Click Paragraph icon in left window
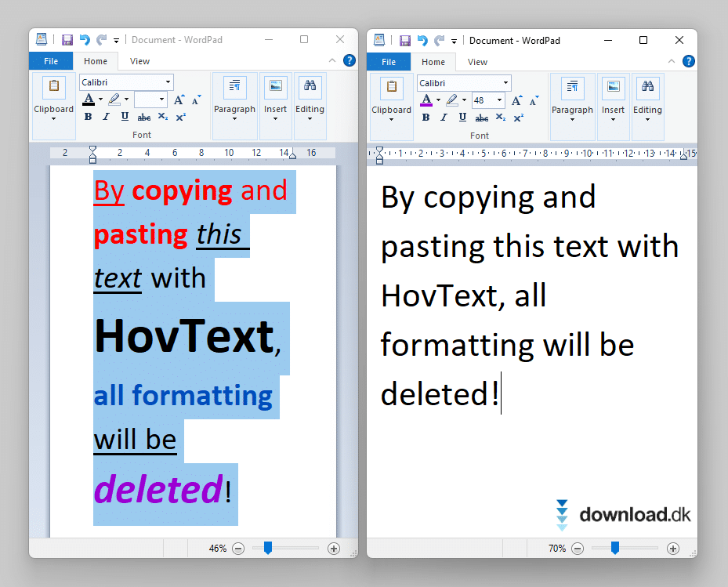 pyautogui.click(x=234, y=87)
